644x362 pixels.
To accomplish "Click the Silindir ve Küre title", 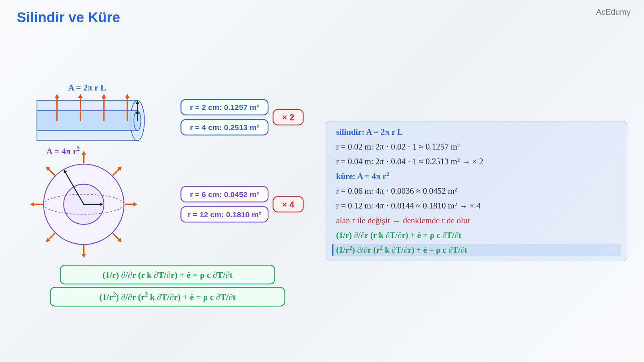I will pos(68,17).
